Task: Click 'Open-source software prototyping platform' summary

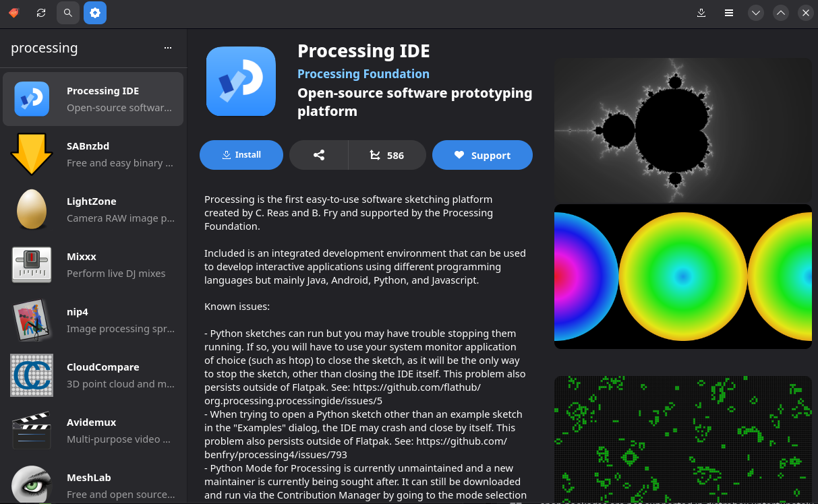Action: tap(415, 102)
